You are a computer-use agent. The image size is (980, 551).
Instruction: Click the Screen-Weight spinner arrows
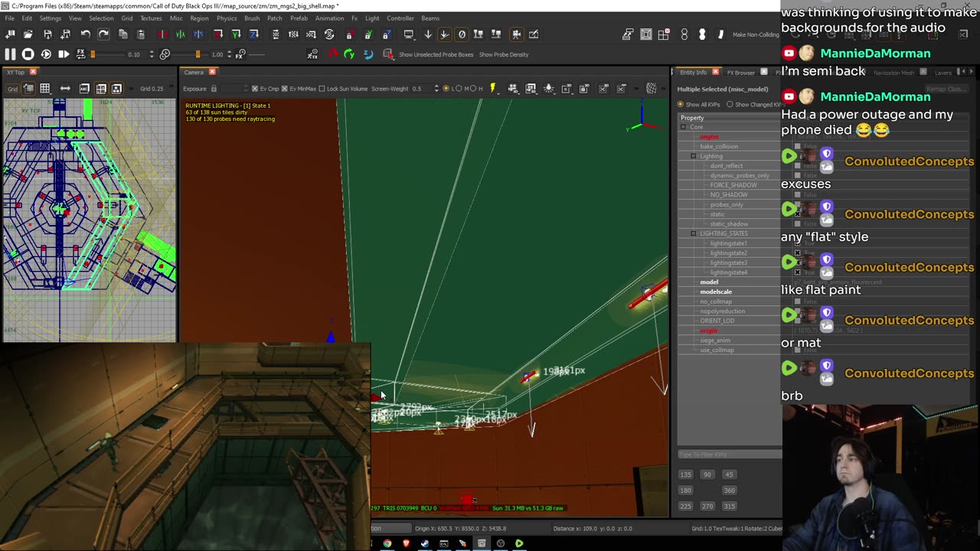click(436, 89)
